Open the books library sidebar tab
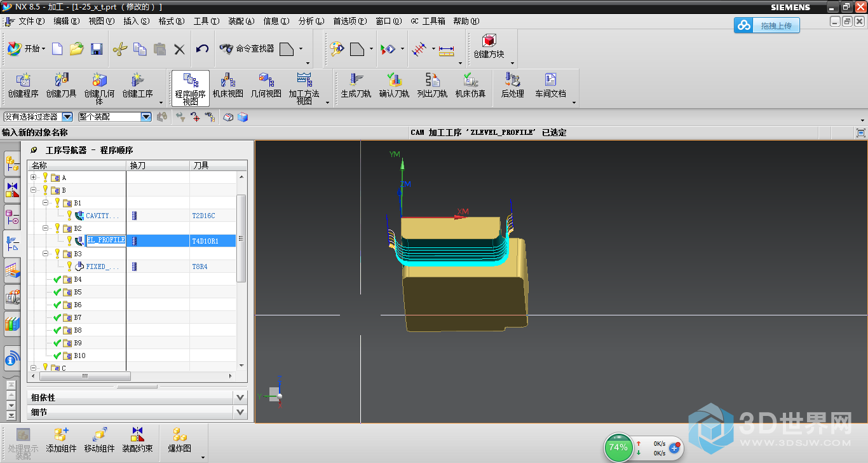Image resolution: width=868 pixels, height=463 pixels. [x=12, y=324]
